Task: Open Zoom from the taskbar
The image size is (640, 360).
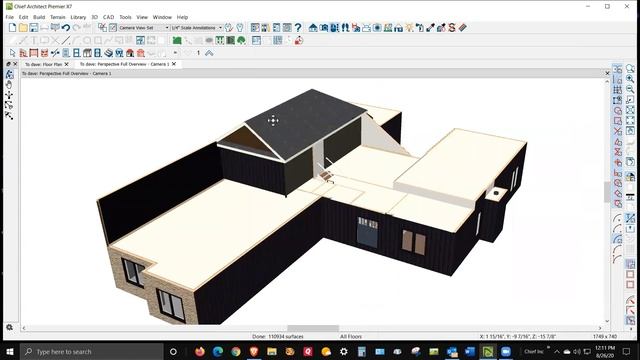Action: 506,351
